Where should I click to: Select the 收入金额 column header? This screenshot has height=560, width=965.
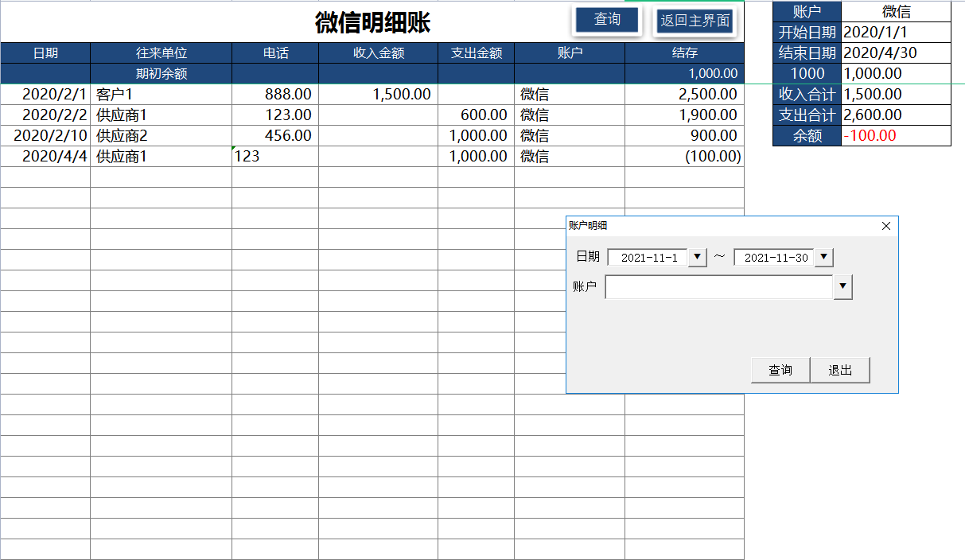[379, 53]
